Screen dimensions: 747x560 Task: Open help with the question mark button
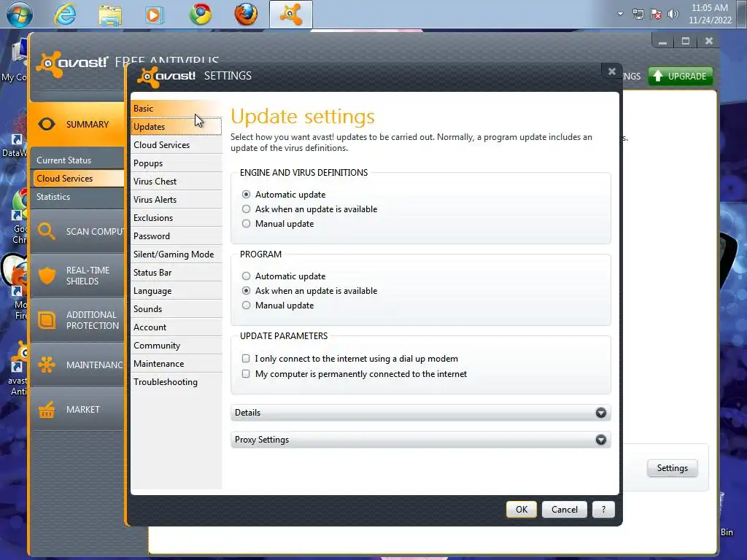(x=603, y=510)
